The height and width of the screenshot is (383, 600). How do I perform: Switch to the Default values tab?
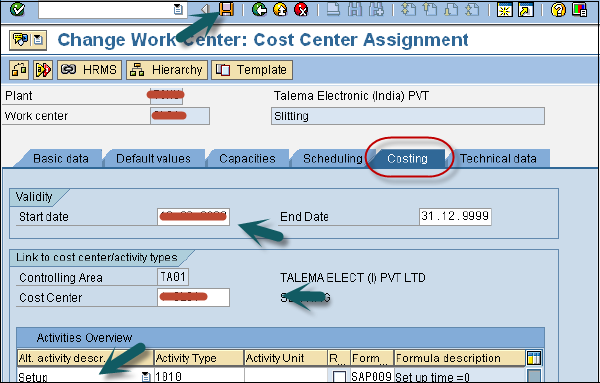click(153, 158)
